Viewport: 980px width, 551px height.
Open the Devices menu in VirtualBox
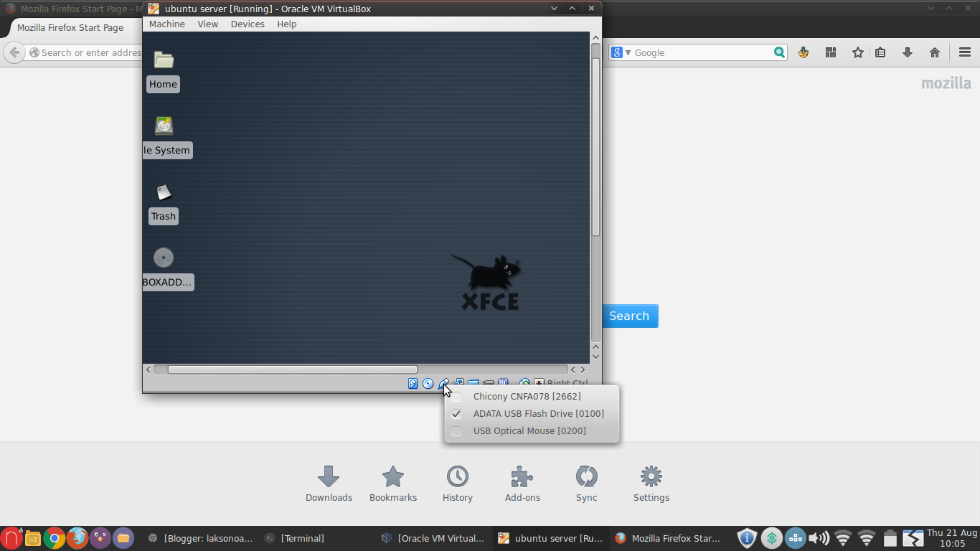point(248,24)
